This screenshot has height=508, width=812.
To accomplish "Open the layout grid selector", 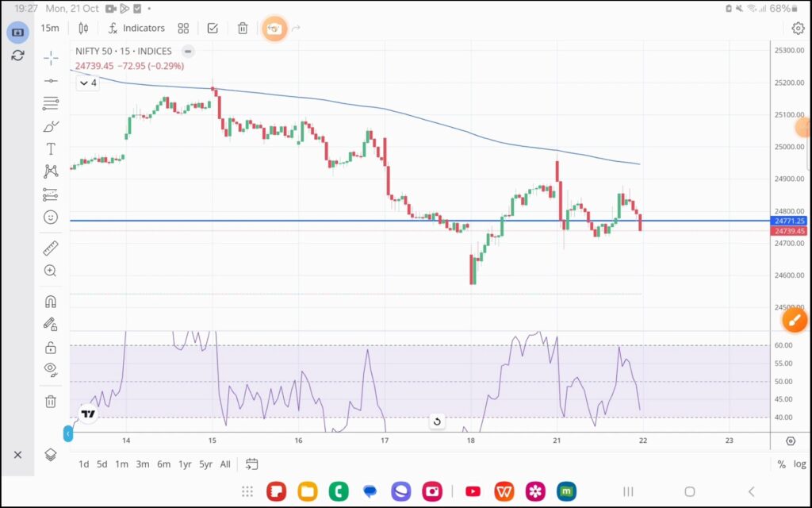I will 183,29.
